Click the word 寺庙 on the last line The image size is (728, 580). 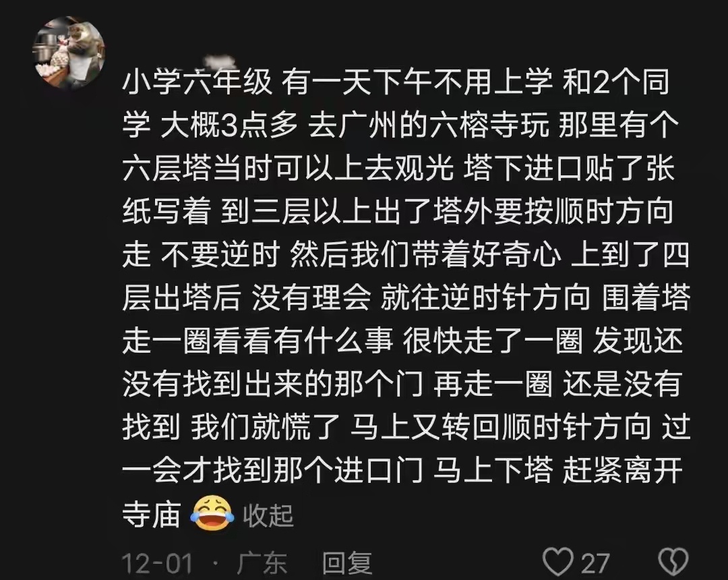(152, 515)
